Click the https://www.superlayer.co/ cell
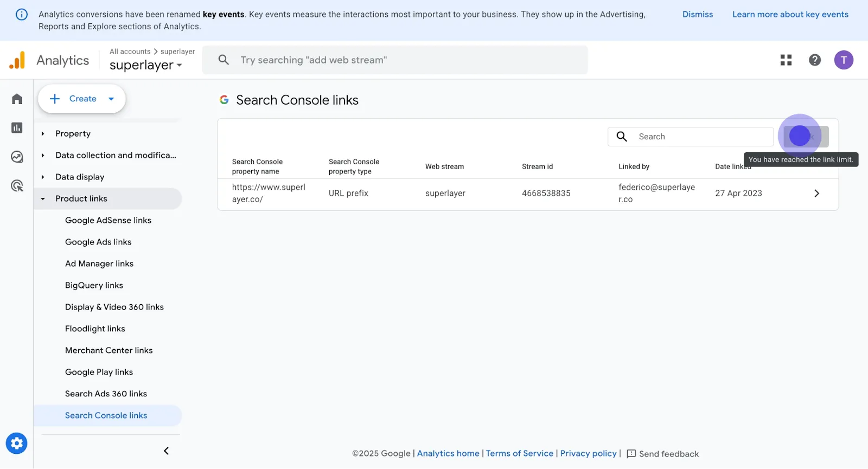This screenshot has width=868, height=469. [x=269, y=193]
